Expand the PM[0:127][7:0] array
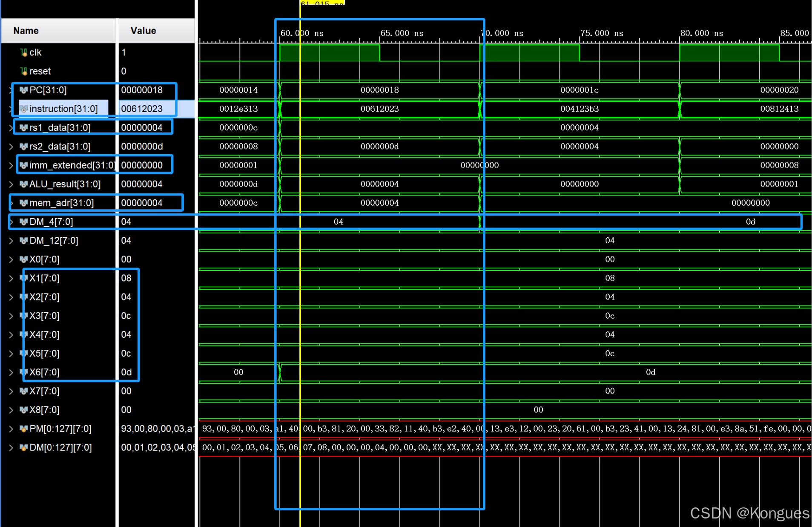This screenshot has width=812, height=527. pyautogui.click(x=11, y=429)
